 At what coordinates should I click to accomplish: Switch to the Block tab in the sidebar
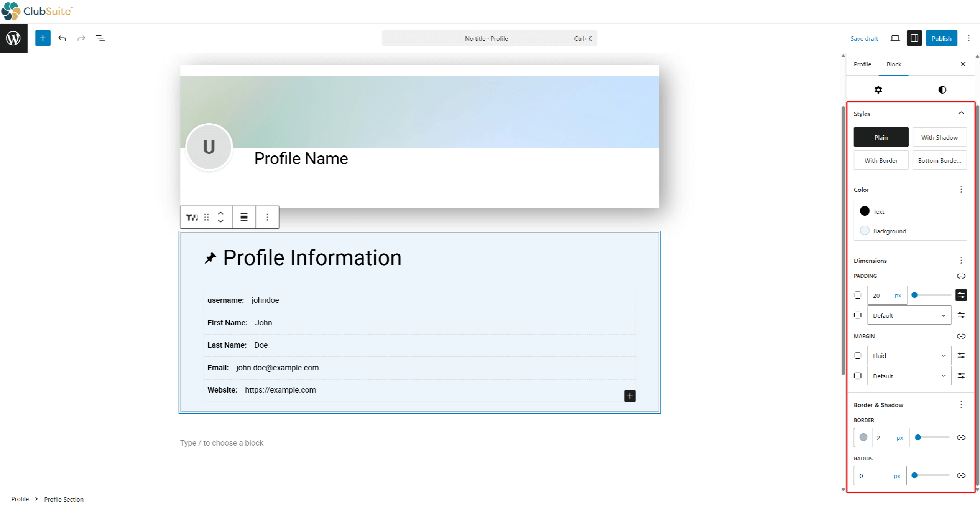click(x=893, y=64)
